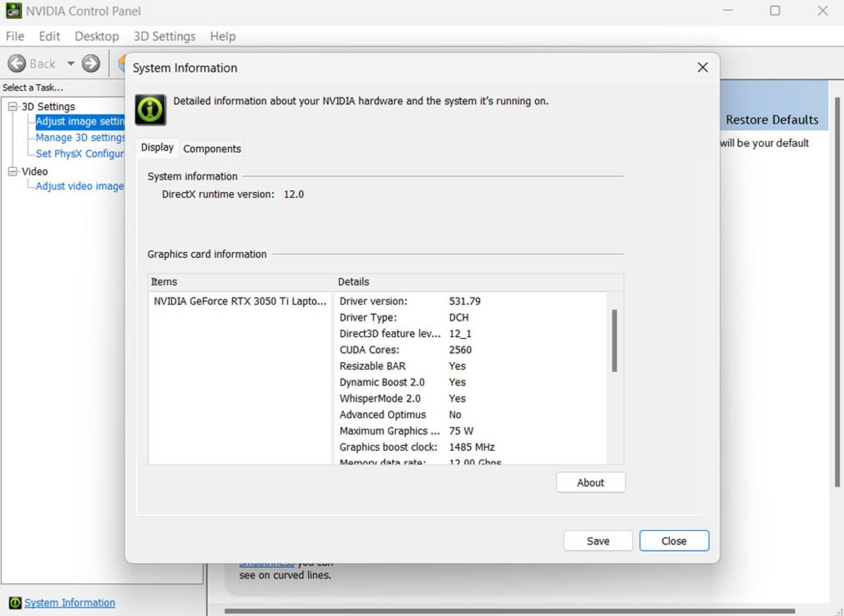Open the Desktop menu
844x616 pixels.
click(x=96, y=36)
